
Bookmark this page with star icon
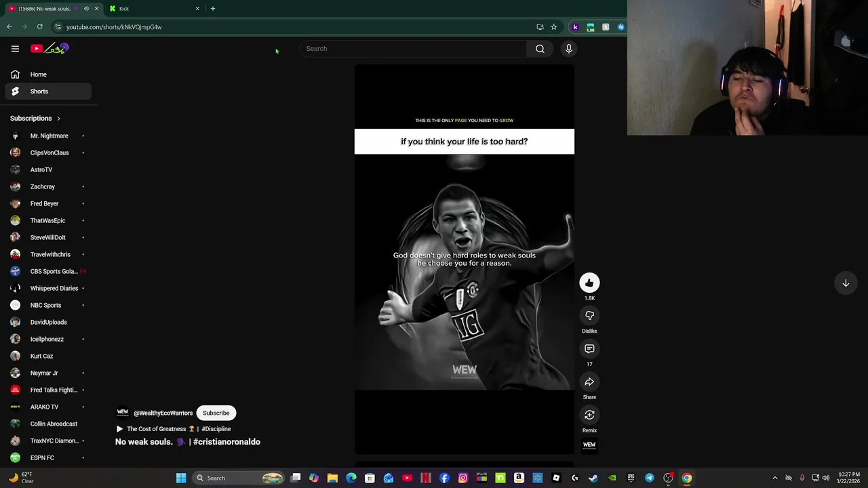click(x=554, y=27)
